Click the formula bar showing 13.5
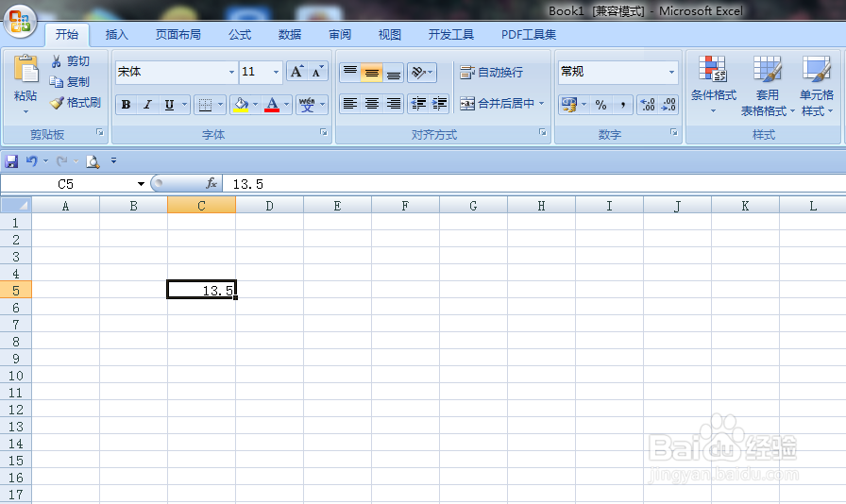The width and height of the screenshot is (846, 504). click(534, 184)
